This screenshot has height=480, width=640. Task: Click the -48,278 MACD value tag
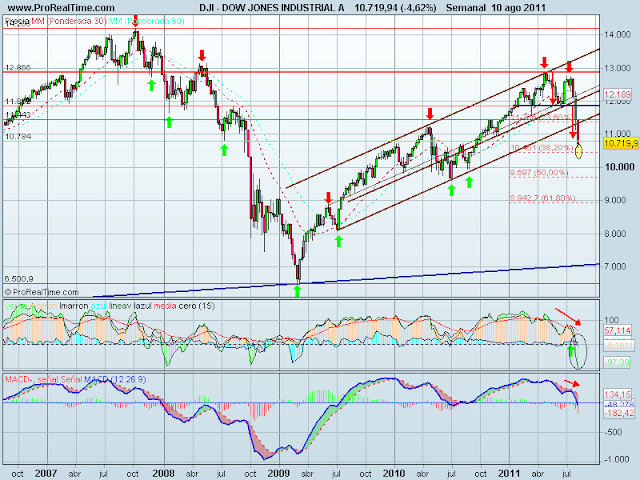coord(618,404)
